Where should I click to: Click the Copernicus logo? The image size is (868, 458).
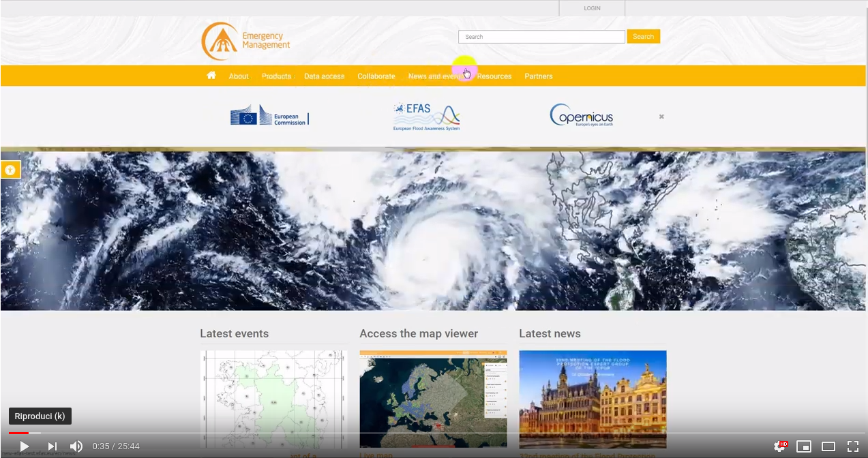[x=581, y=114]
